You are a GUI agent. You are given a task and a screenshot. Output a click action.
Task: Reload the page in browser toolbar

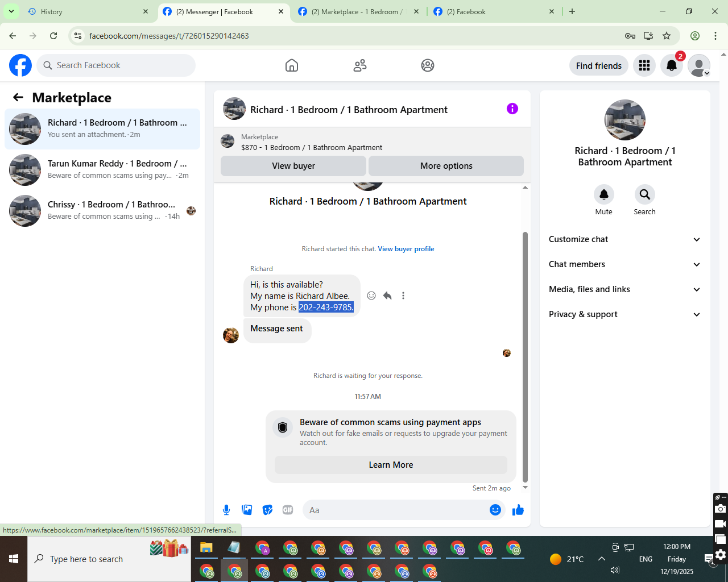[x=53, y=36]
